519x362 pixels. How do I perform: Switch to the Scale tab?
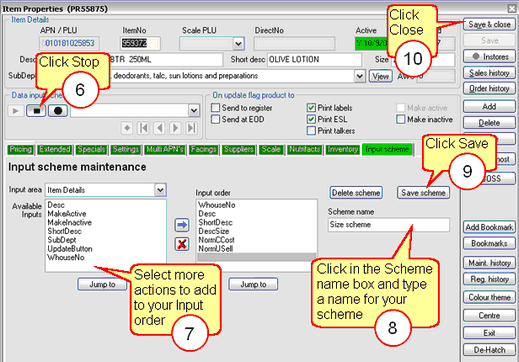pos(271,149)
